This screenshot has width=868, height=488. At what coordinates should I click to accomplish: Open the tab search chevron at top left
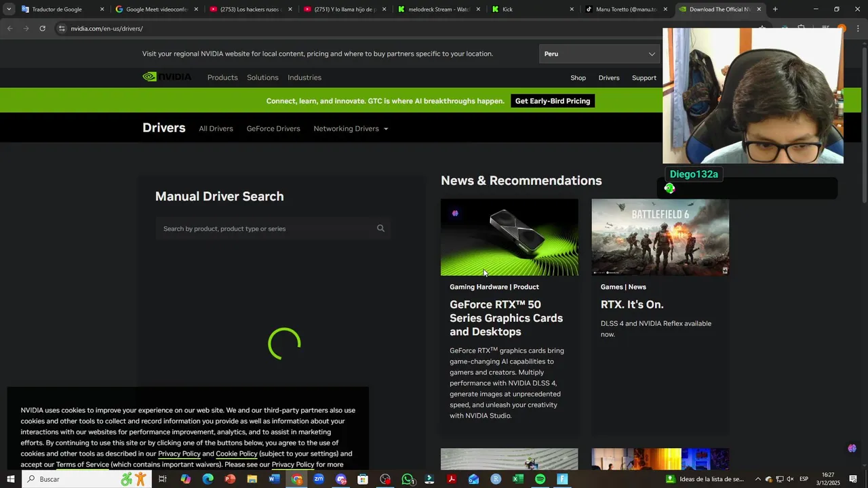coord(9,9)
